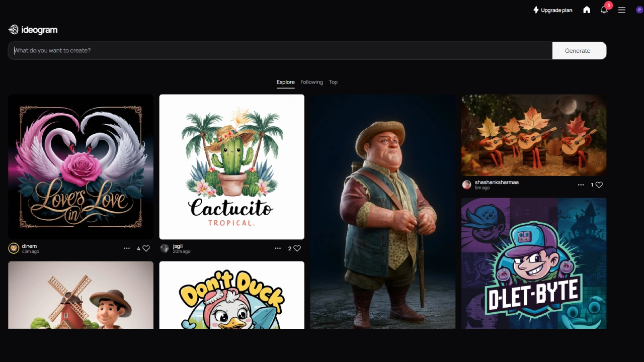Open the D-LET-BYTE gamer logo thumbnail
Screen dimensions: 644x362
point(533,263)
